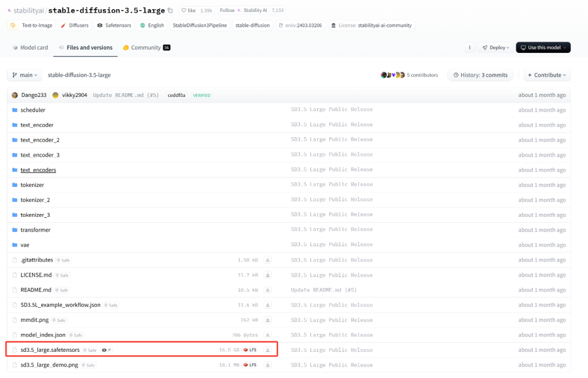Image resolution: width=588 pixels, height=378 pixels.
Task: Open the text_encoders folder
Action: coord(38,170)
